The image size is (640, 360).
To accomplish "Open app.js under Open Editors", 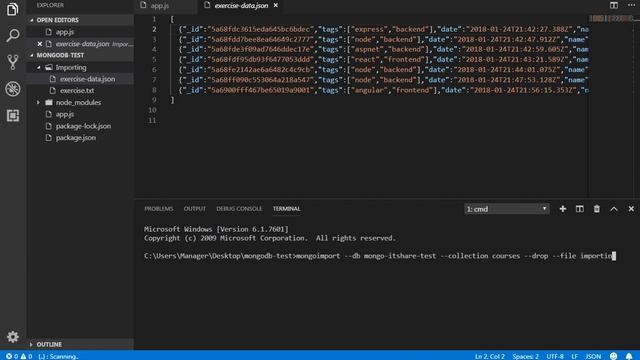I will (x=80, y=32).
